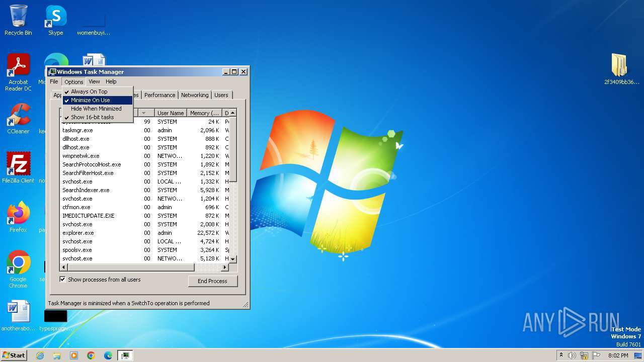Switch to the Performance tab

click(x=160, y=95)
